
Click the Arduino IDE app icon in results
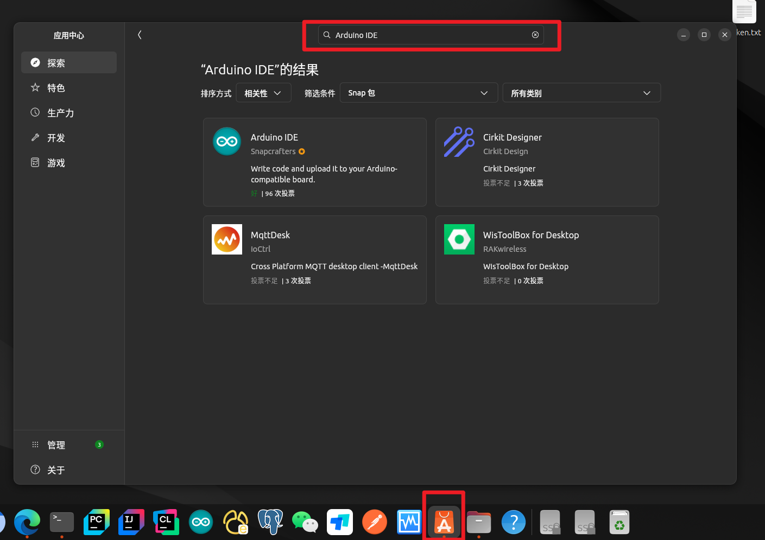tap(227, 142)
